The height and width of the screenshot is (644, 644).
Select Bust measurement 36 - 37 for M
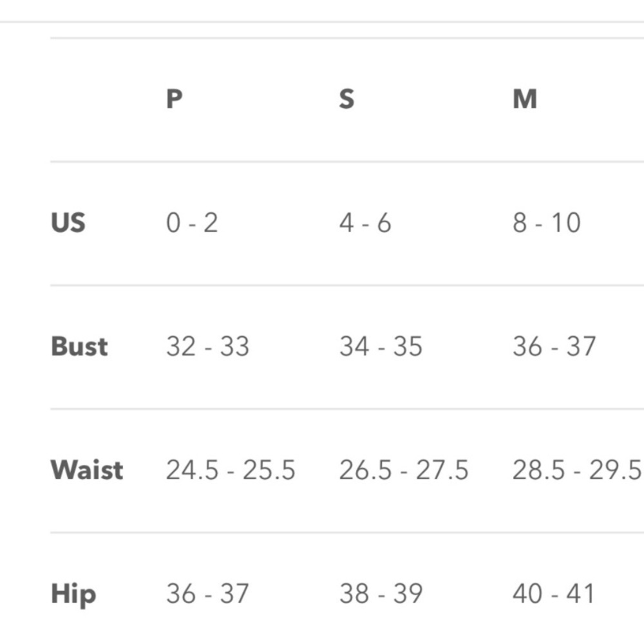pos(554,346)
